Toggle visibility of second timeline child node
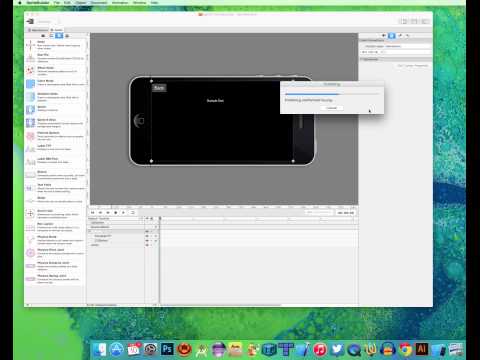This screenshot has width=480, height=360. click(147, 240)
